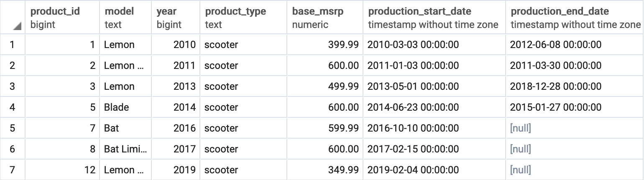Select row number 1 header
Viewport: 644px width, 180px height.
(13, 45)
